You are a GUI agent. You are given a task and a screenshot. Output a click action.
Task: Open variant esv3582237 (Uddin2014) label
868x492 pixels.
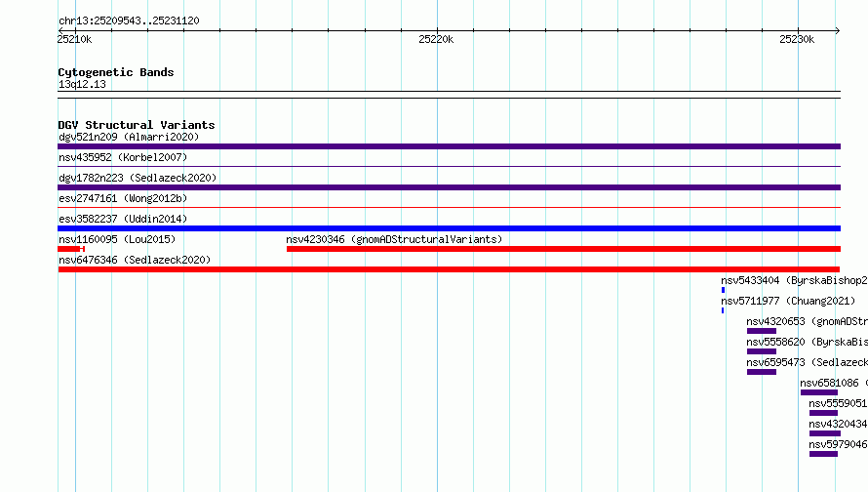pyautogui.click(x=123, y=219)
